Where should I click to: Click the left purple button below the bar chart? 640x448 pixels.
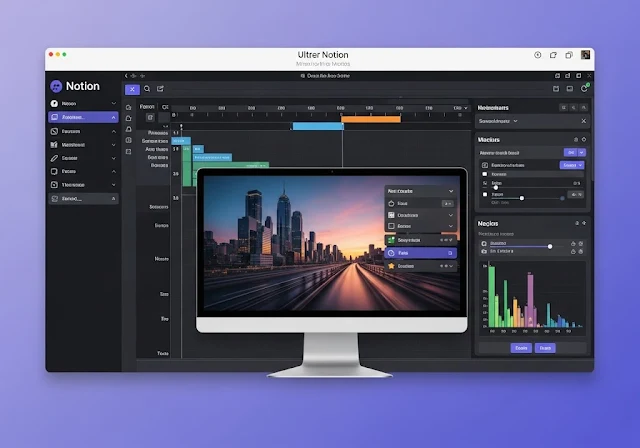tap(521, 348)
